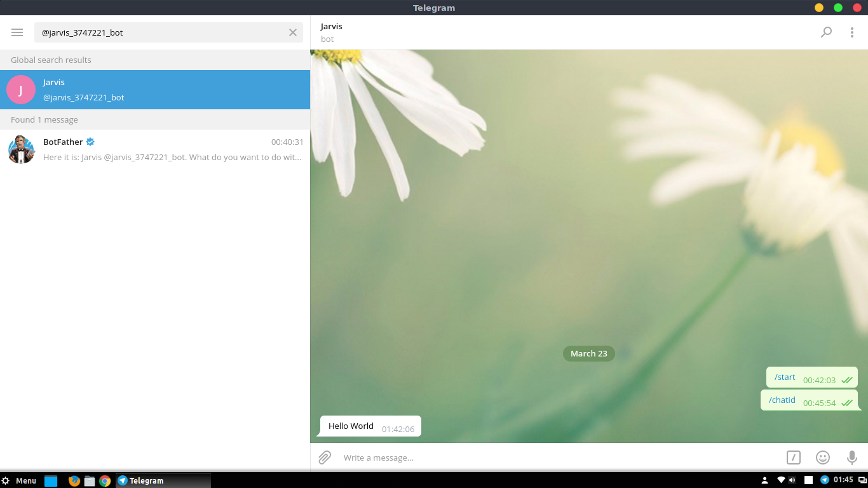The width and height of the screenshot is (868, 488).
Task: Click the March 23 date badge
Action: coord(589,353)
